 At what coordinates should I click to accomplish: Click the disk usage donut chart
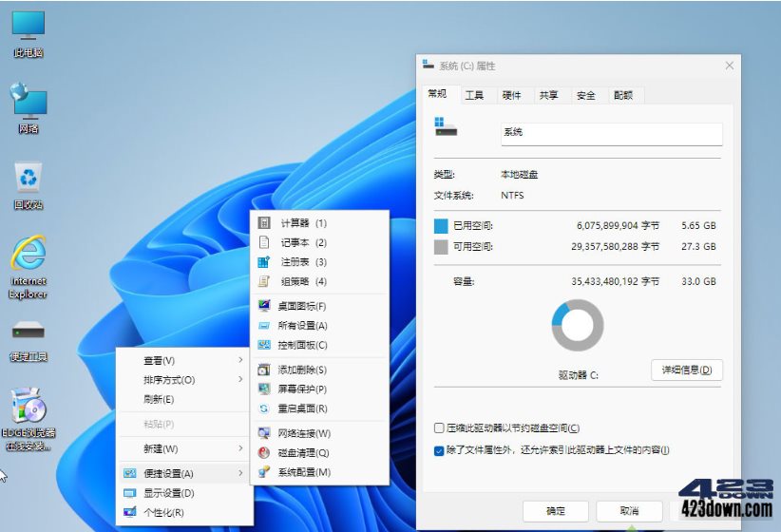coord(578,325)
